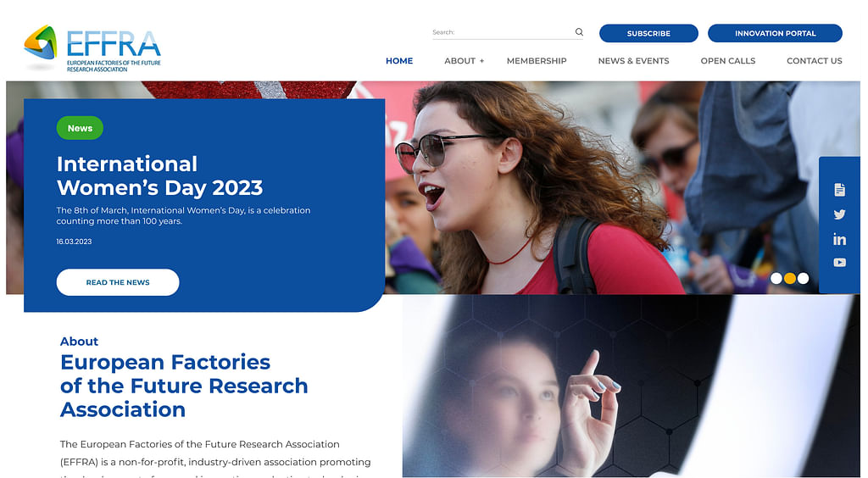This screenshot has width=868, height=478.
Task: Open the Twitter icon link
Action: tap(840, 214)
